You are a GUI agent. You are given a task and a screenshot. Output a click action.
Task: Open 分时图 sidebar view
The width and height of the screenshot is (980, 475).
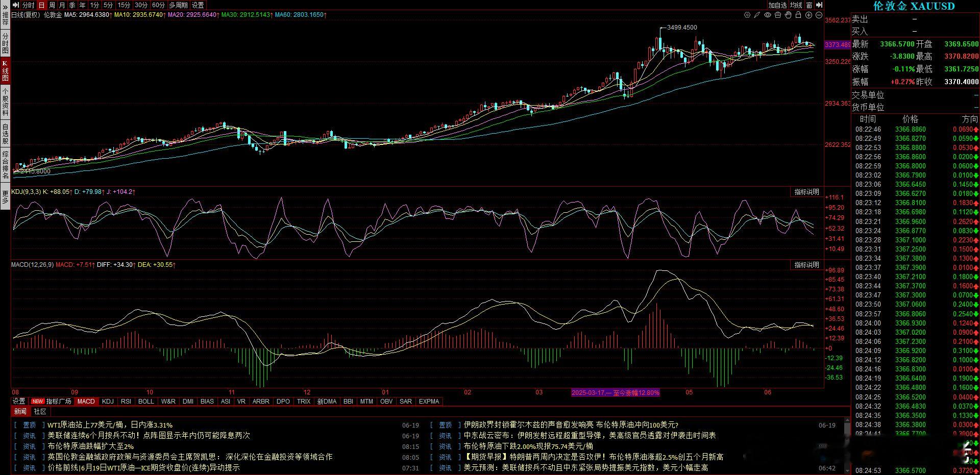point(5,43)
